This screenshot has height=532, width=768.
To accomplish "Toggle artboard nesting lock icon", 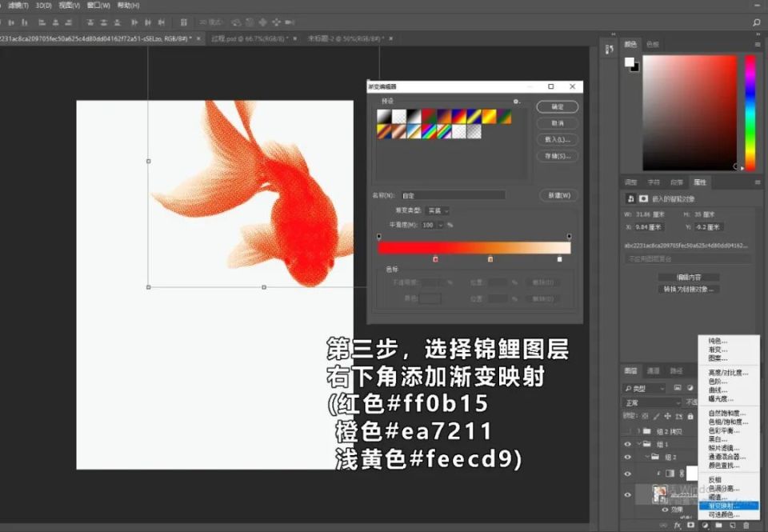I will pyautogui.click(x=679, y=416).
